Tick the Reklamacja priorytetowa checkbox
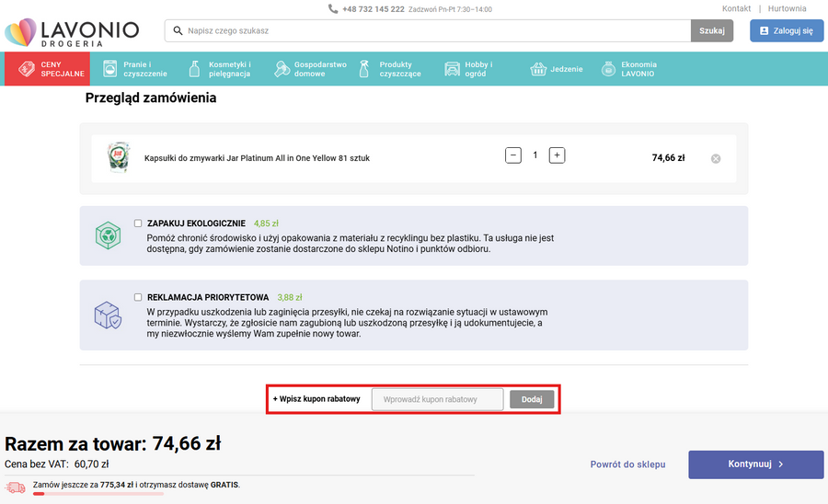The image size is (828, 504). coord(138,298)
